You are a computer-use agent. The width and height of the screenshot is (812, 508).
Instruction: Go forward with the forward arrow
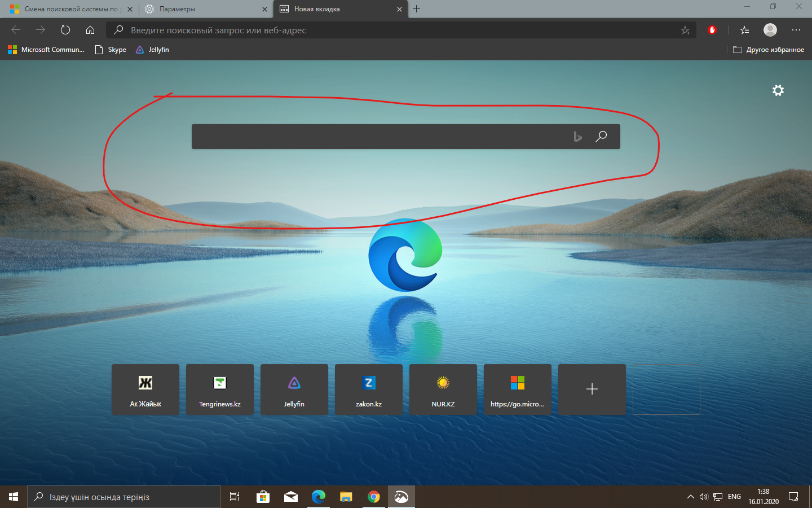click(41, 30)
